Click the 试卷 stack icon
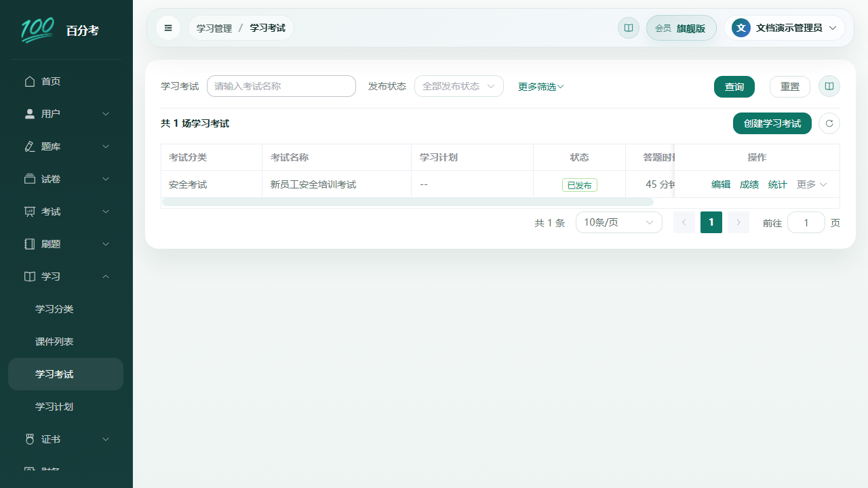 [x=30, y=179]
